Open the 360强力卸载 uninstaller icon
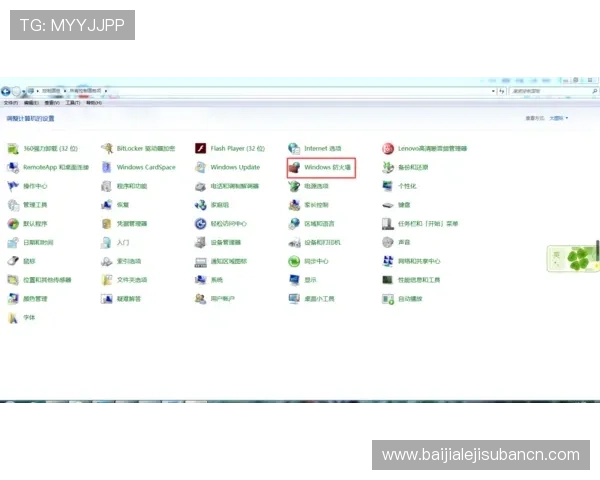Screen dimensions: 600x480 13,148
